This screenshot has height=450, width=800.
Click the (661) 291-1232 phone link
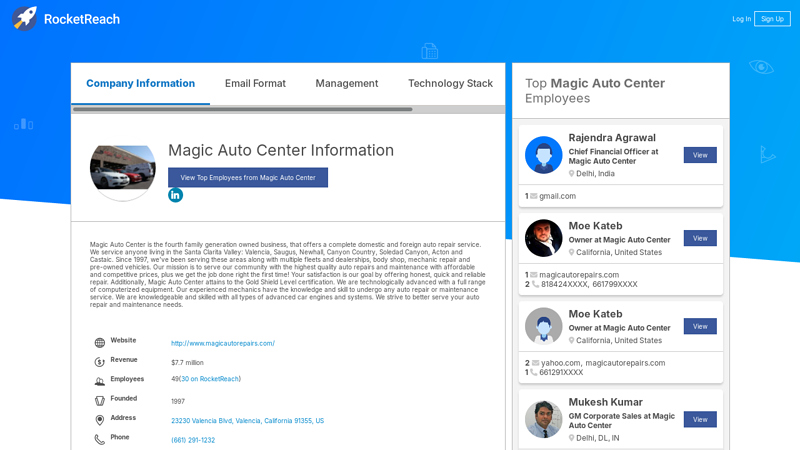pyautogui.click(x=193, y=440)
